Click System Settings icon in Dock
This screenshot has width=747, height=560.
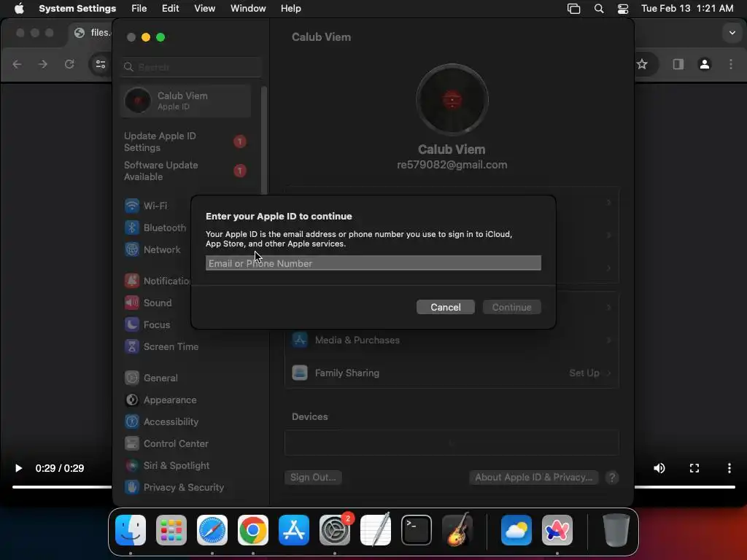[x=334, y=530]
